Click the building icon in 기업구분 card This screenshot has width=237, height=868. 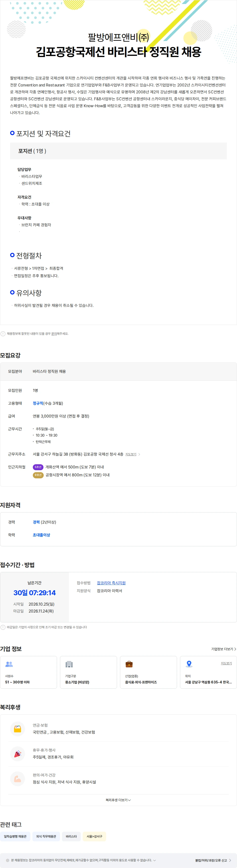click(69, 664)
